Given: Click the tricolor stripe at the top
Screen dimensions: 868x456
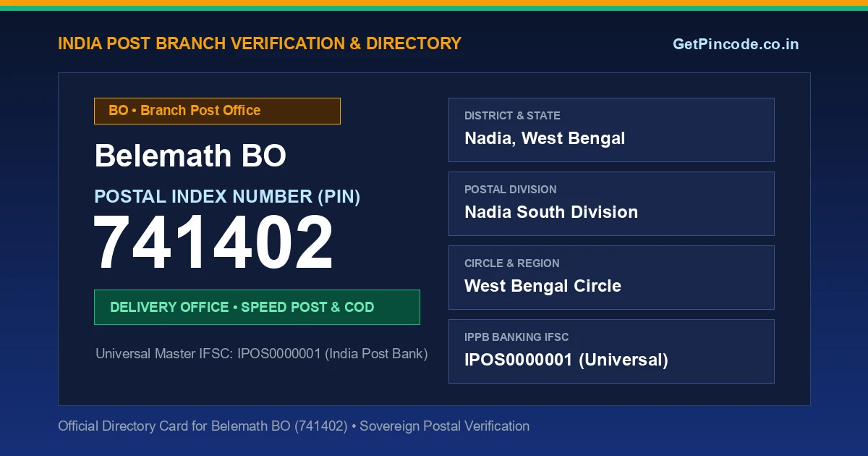Looking at the screenshot, I should (434, 5).
